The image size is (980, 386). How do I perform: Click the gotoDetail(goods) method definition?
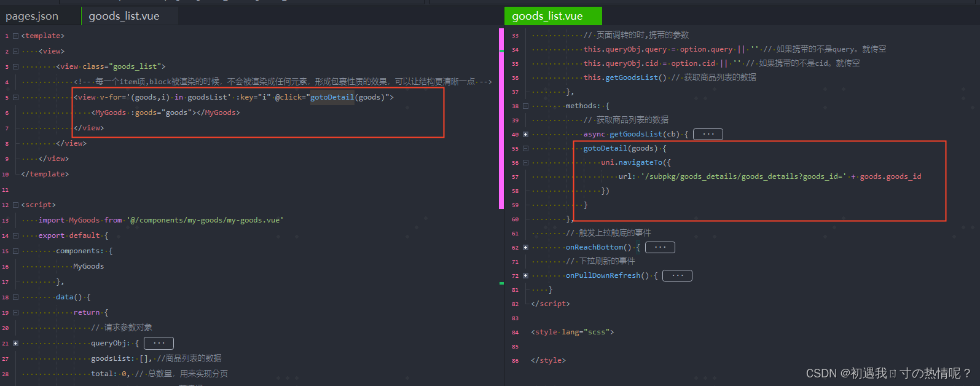(x=621, y=148)
